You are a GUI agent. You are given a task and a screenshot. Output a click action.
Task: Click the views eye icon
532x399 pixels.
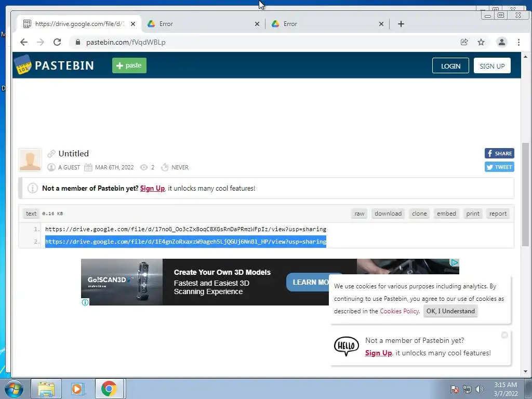144,167
